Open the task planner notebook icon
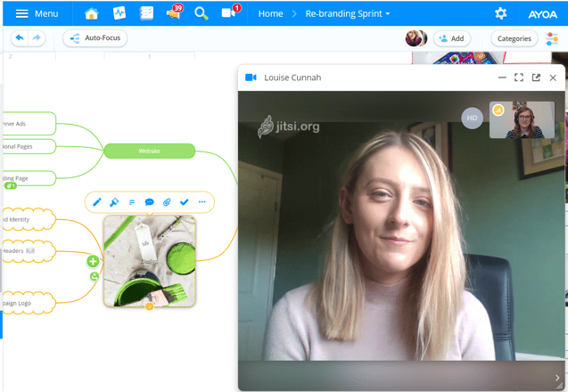The image size is (568, 392). 146,13
